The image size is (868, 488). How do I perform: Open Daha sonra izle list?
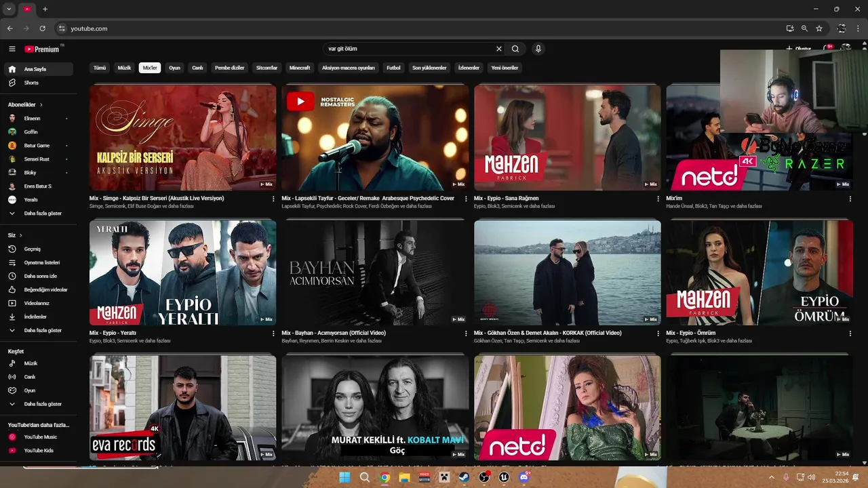click(39, 276)
